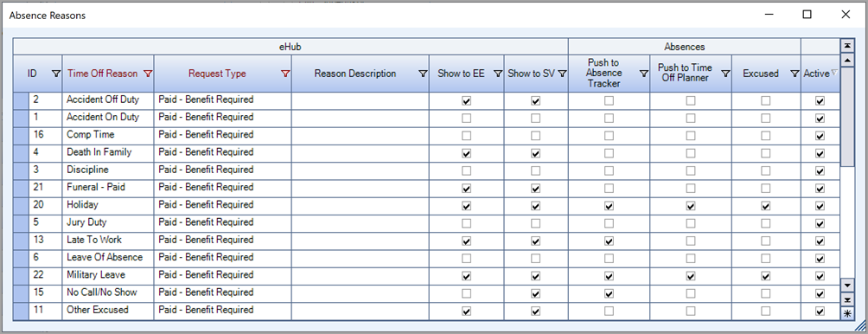The image size is (868, 334).
Task: Open the ID column filter
Action: 56,74
